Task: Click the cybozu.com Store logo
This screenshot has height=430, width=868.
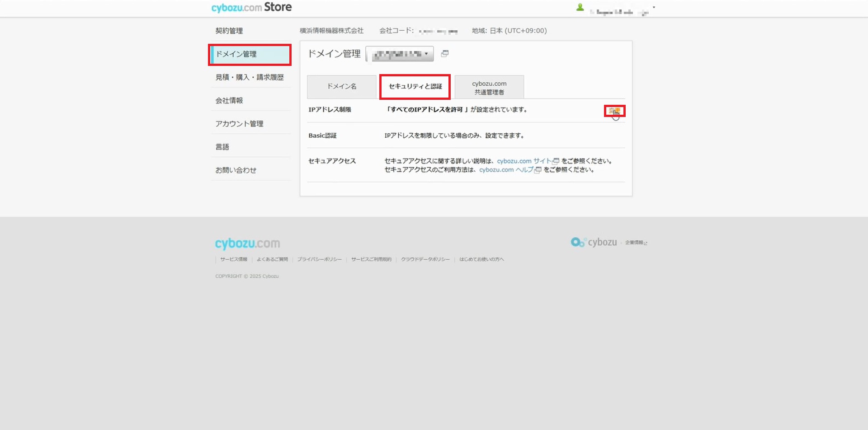Action: tap(251, 7)
